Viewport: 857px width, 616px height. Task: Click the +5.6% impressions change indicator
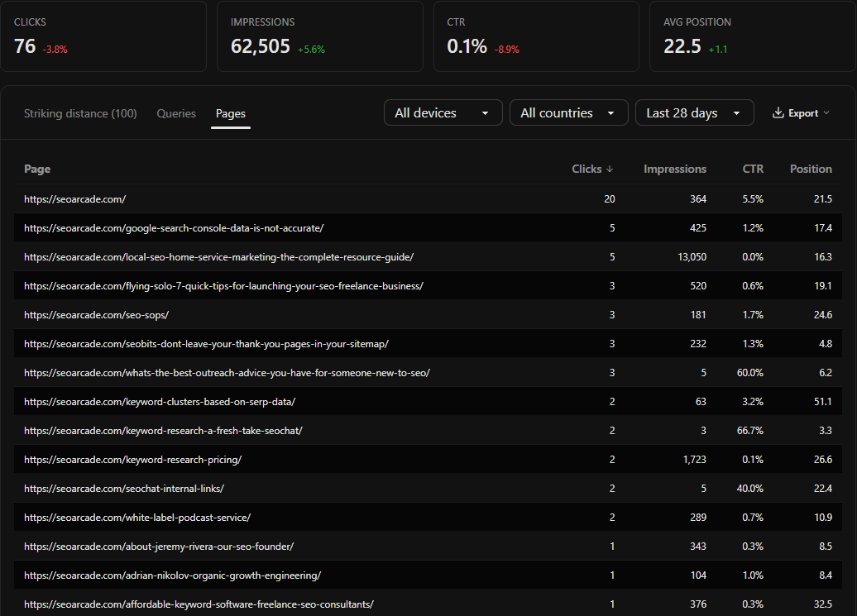(x=312, y=50)
